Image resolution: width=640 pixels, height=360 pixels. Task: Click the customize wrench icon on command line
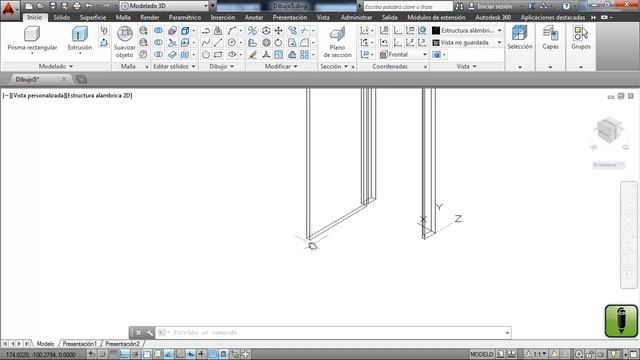149,333
